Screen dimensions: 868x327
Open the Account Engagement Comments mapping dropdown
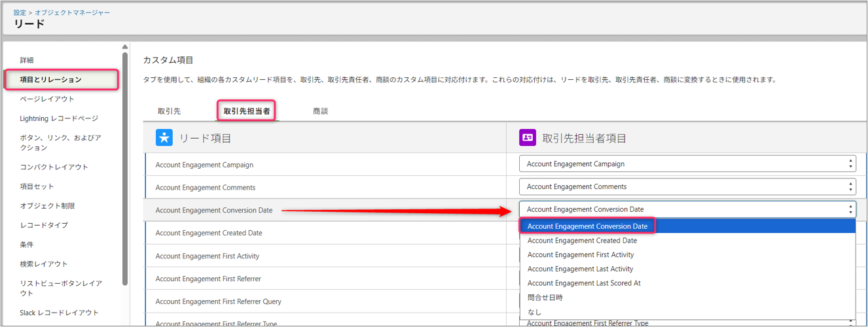pos(687,186)
